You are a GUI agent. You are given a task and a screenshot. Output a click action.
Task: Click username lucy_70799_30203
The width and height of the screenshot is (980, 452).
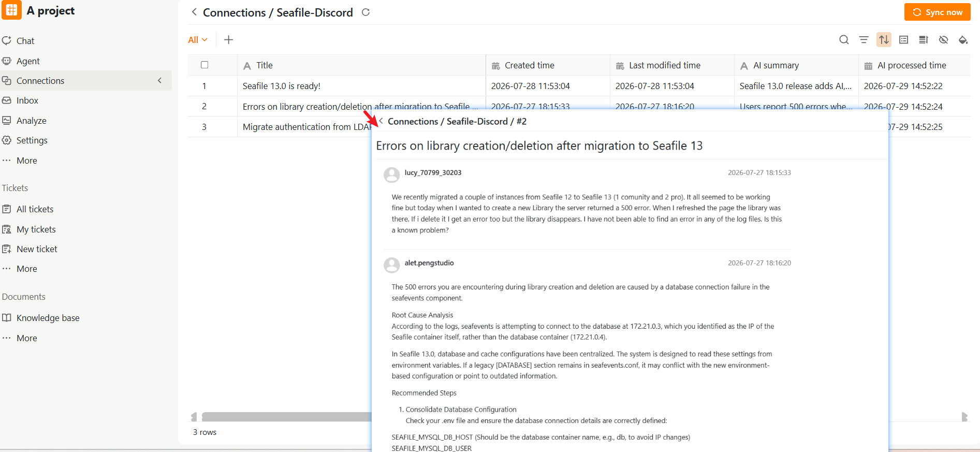point(433,173)
